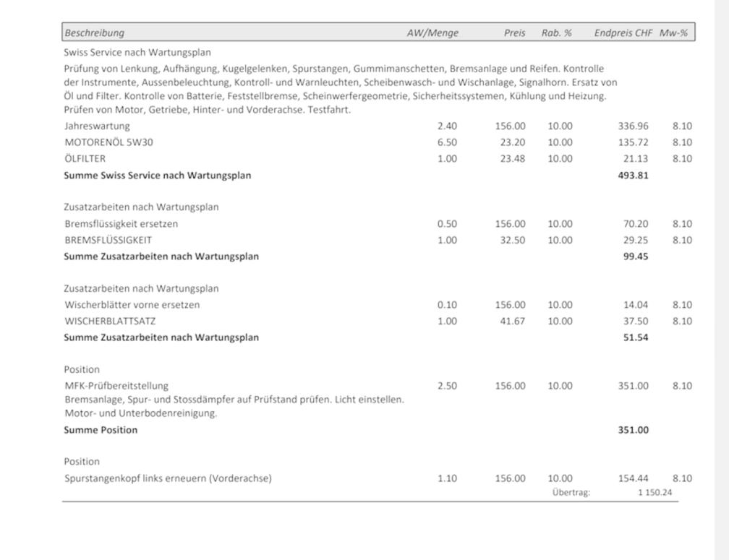Viewport: 729px width, 560px height.
Task: Select "Summe Swiss Service nach Wartungsplan" label
Action: point(157,175)
